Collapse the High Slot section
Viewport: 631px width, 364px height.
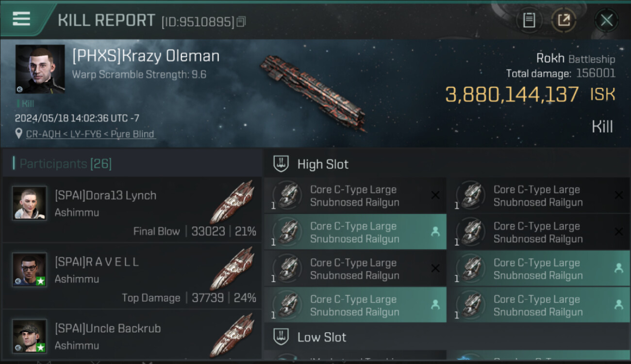323,164
